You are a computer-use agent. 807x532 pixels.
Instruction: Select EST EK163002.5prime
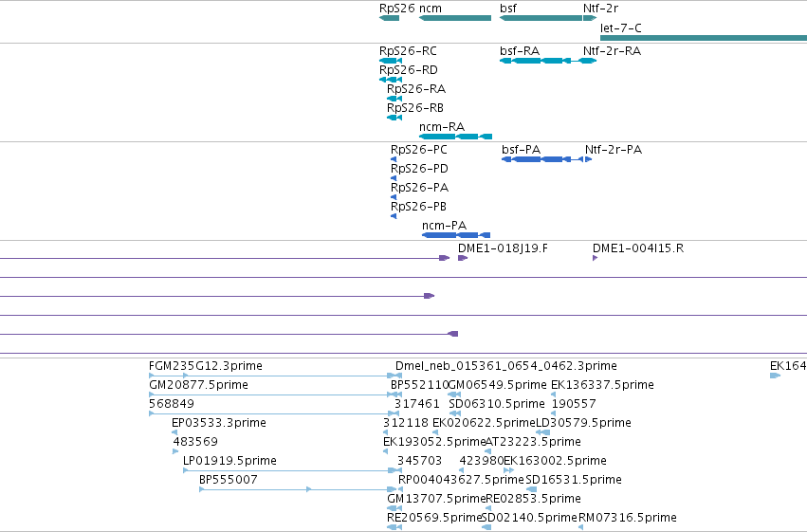pyautogui.click(x=555, y=461)
